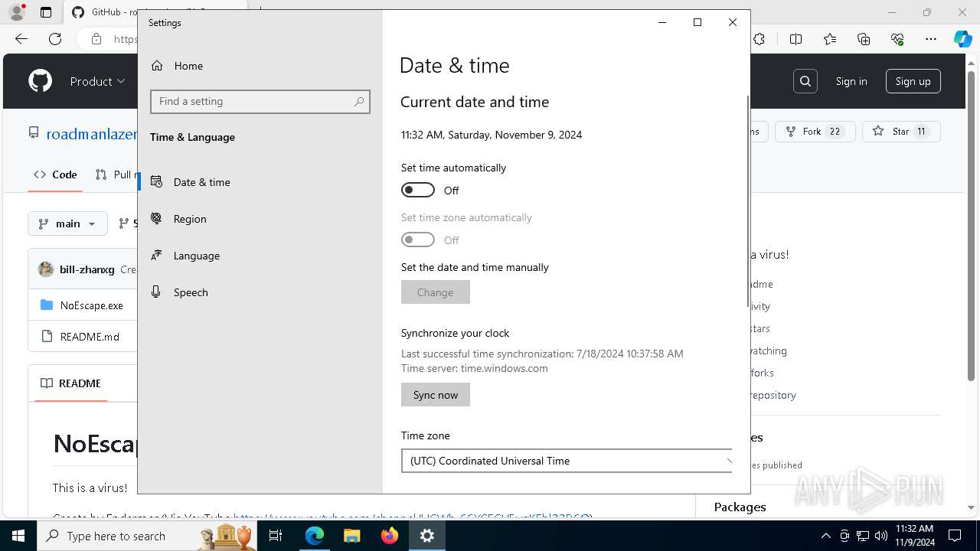
Task: Click bill-zhanxg commit author
Action: pos(87,269)
